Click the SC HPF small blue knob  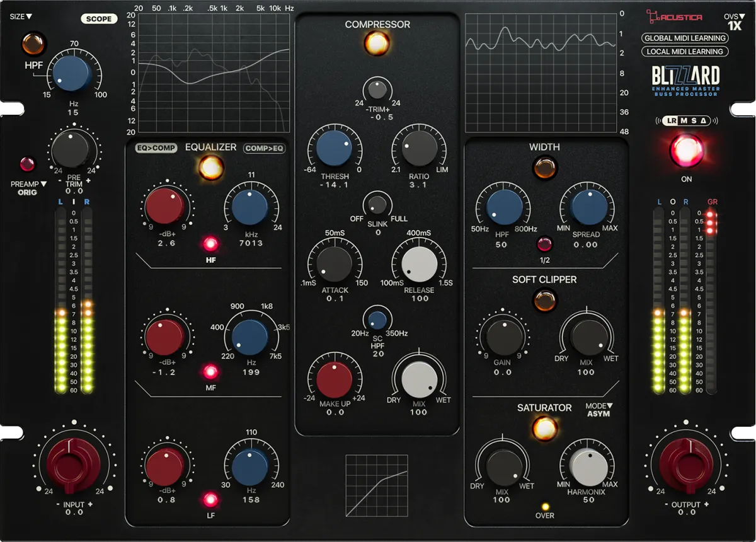pos(377,320)
